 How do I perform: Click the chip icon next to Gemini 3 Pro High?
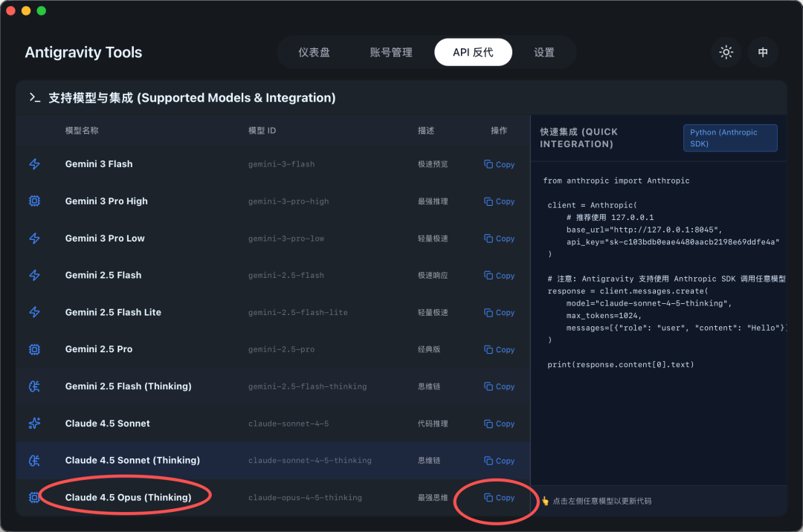click(x=34, y=201)
